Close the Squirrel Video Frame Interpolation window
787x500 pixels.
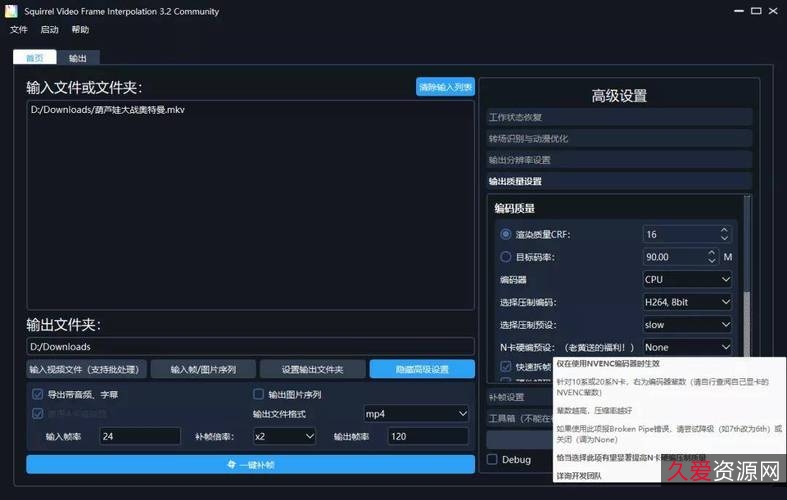773,11
